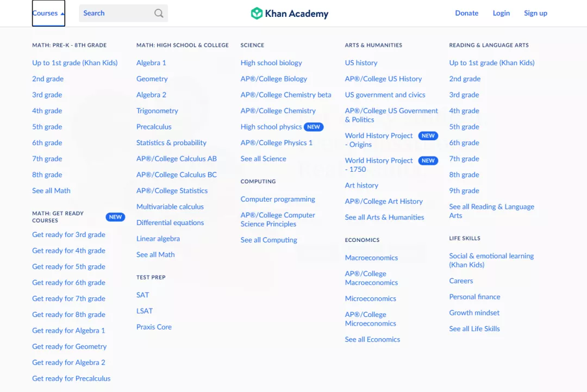
Task: Open Personal finance course
Action: click(474, 297)
